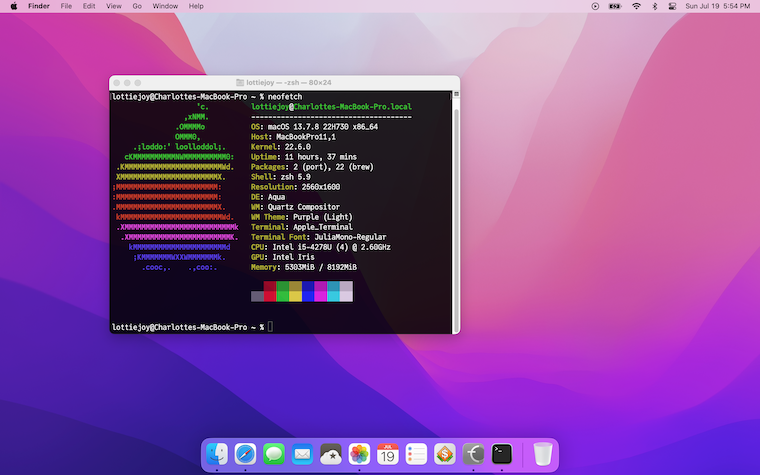This screenshot has height=475, width=760.
Task: Click the empty prompt cursor on last line
Action: [x=270, y=327]
